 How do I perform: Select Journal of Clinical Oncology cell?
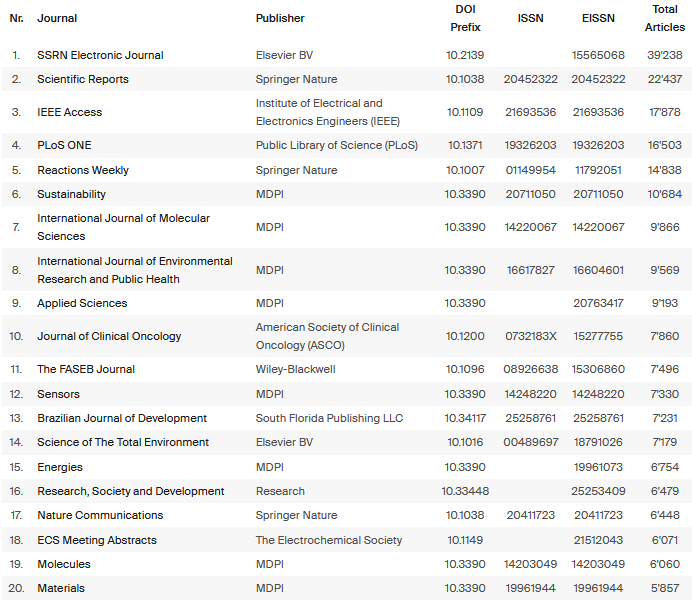pos(109,336)
